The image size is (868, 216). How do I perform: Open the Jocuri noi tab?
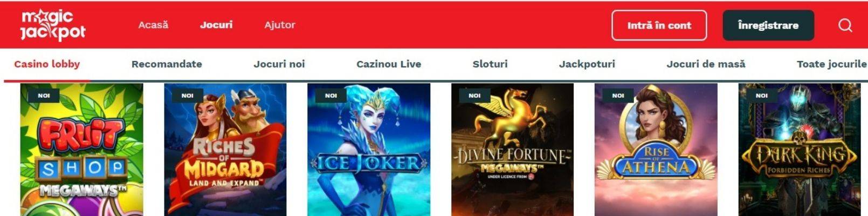point(279,64)
